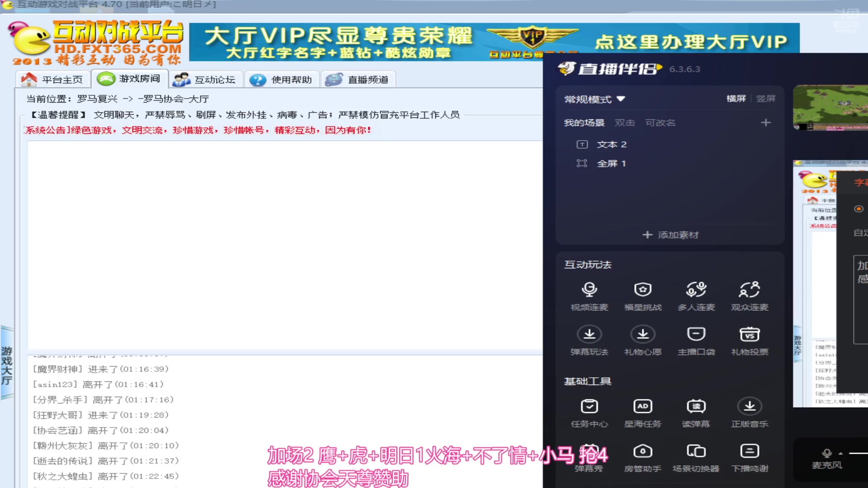Select the orange radio button option
This screenshot has width=868, height=488.
859,209
